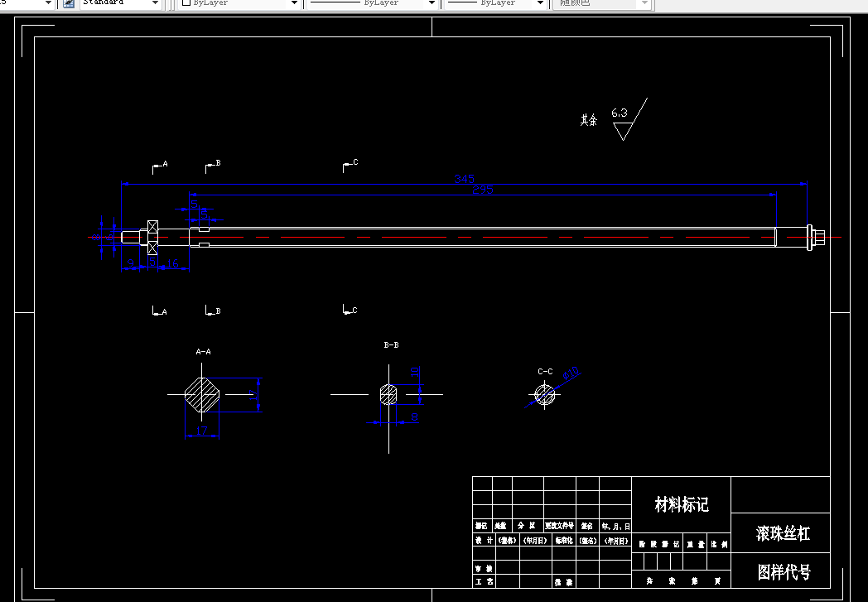Select upper section marker C
Screen dimensions: 868x602
350,165
